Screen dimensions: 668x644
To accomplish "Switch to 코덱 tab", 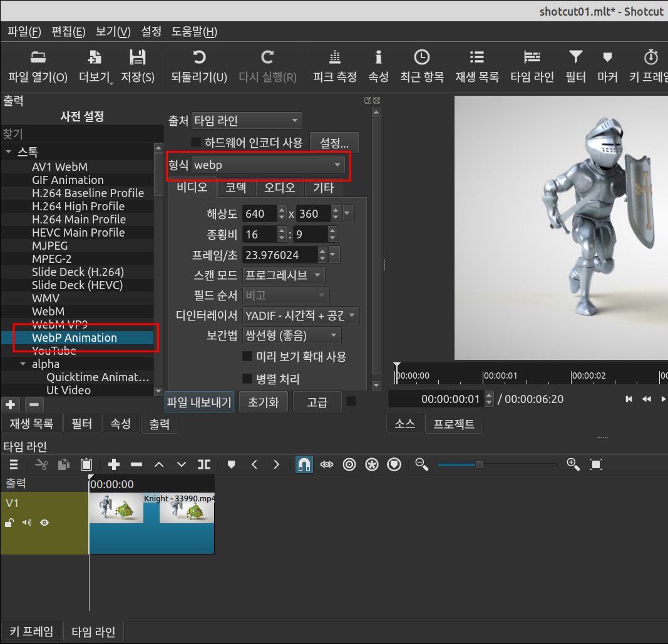I will (x=236, y=187).
